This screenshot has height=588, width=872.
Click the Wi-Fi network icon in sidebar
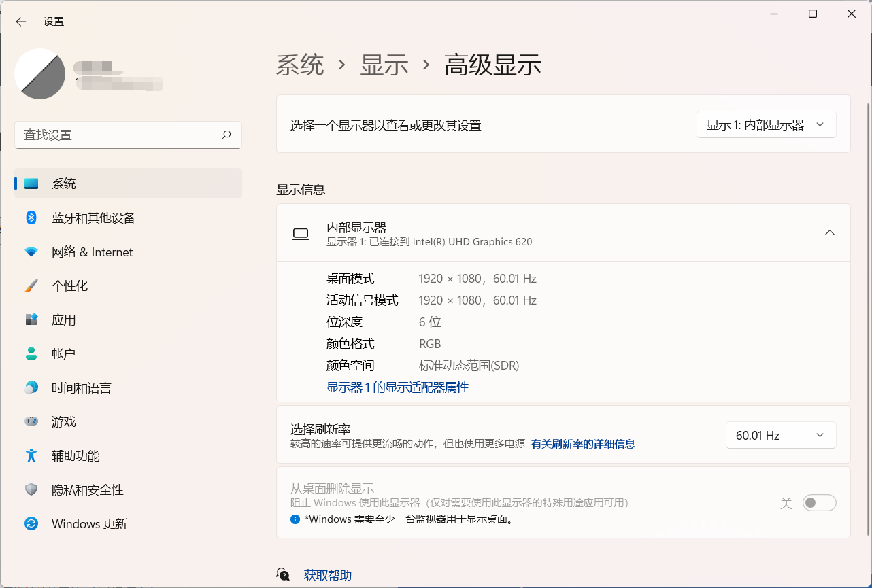point(31,252)
